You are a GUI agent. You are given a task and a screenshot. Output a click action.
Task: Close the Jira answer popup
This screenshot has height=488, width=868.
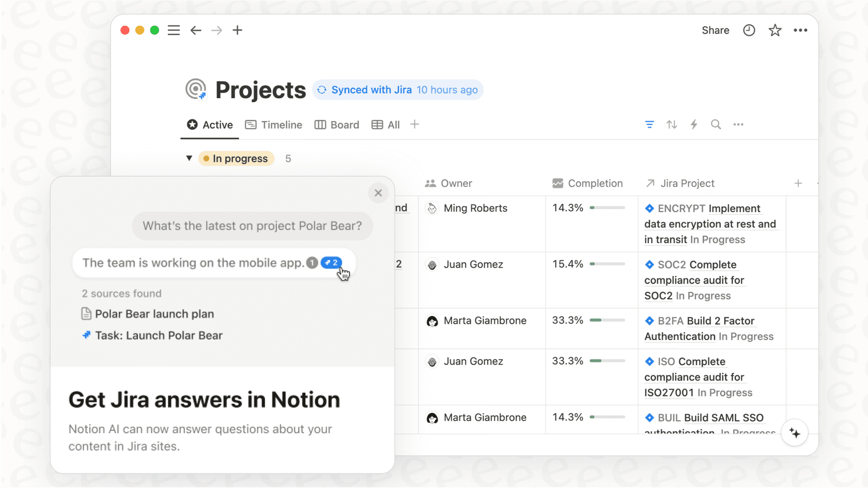pyautogui.click(x=378, y=193)
